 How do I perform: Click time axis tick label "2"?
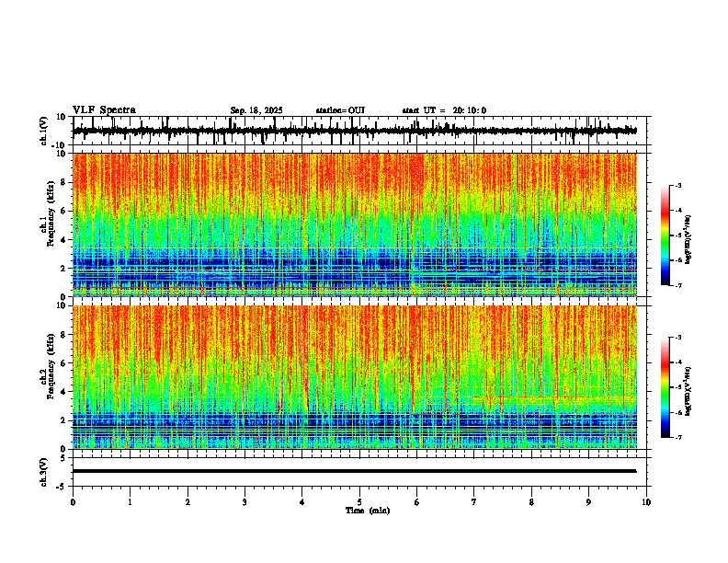[x=188, y=502]
